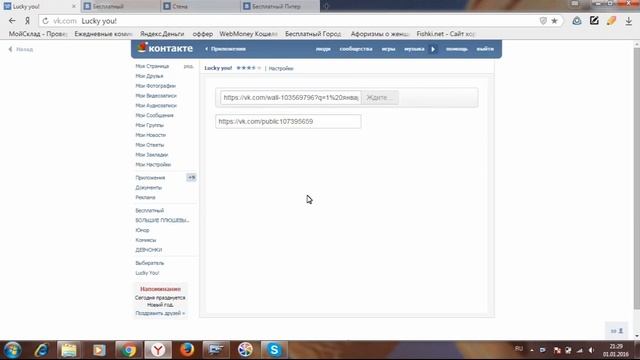Click the volume icon in the system tray

591,350
